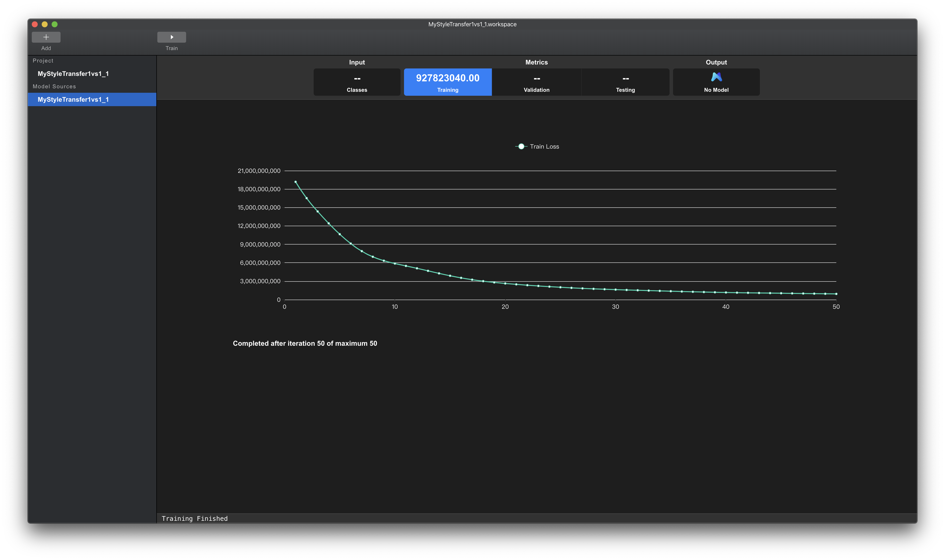Click the Training Finished status bar
The height and width of the screenshot is (560, 945).
coord(195,519)
